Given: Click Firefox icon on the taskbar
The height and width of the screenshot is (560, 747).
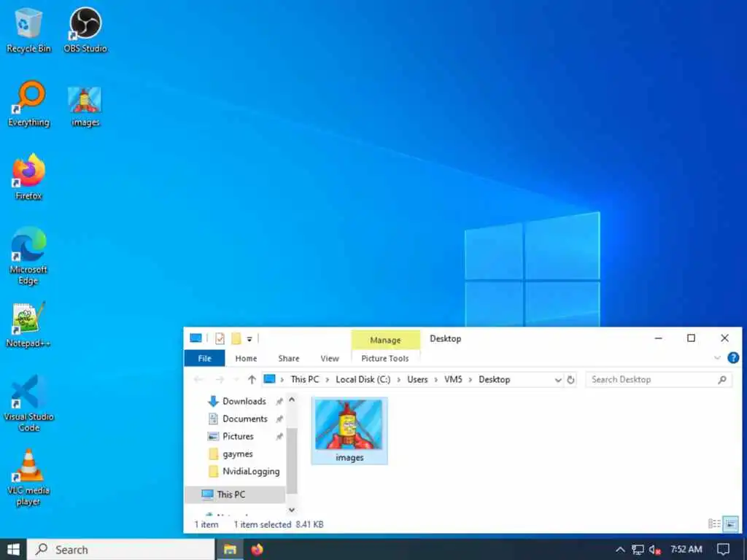Looking at the screenshot, I should pos(258,550).
